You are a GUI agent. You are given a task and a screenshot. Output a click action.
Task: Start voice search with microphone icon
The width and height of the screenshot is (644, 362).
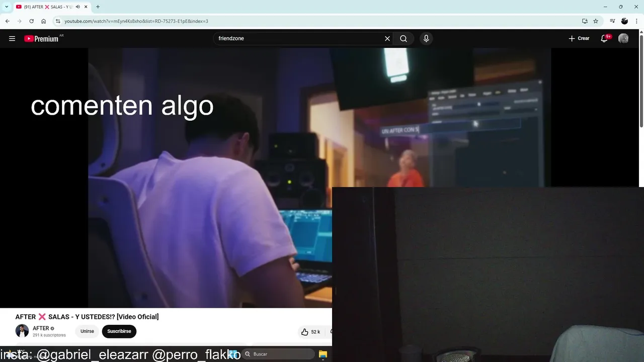coord(426,39)
